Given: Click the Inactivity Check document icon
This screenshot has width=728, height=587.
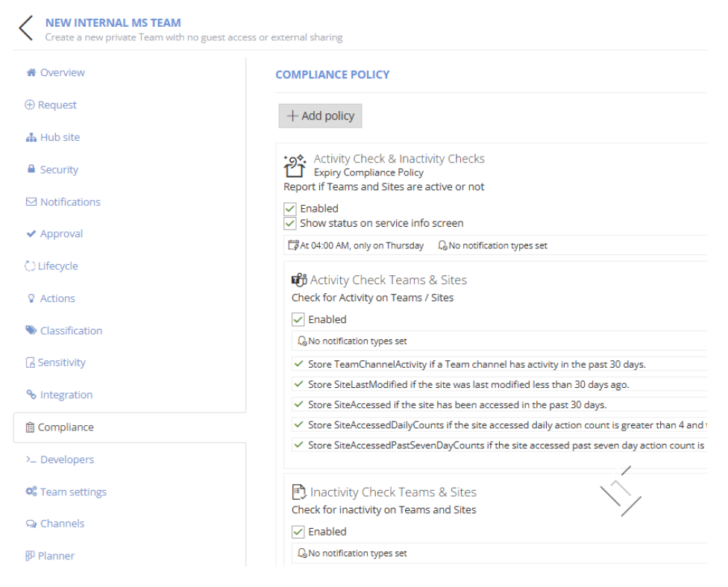Looking at the screenshot, I should (298, 492).
